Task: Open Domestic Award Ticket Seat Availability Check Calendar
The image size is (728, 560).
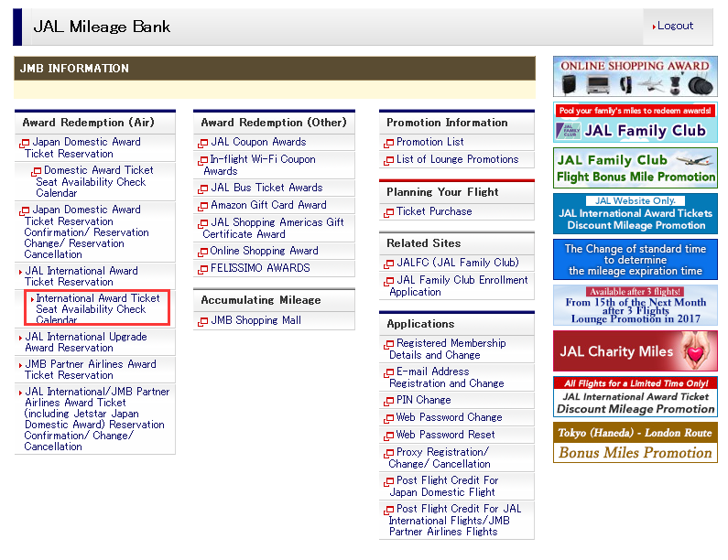Action: (94, 181)
